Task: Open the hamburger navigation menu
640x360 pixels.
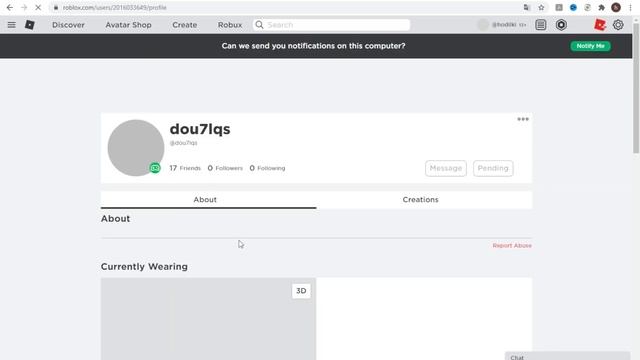Action: [11, 25]
